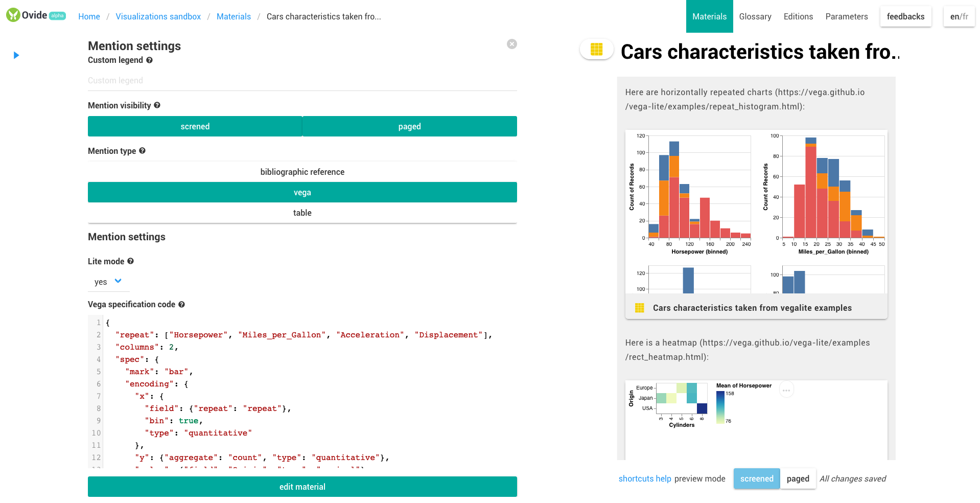Open Custom legend help icon
The height and width of the screenshot is (503, 980).
point(150,60)
